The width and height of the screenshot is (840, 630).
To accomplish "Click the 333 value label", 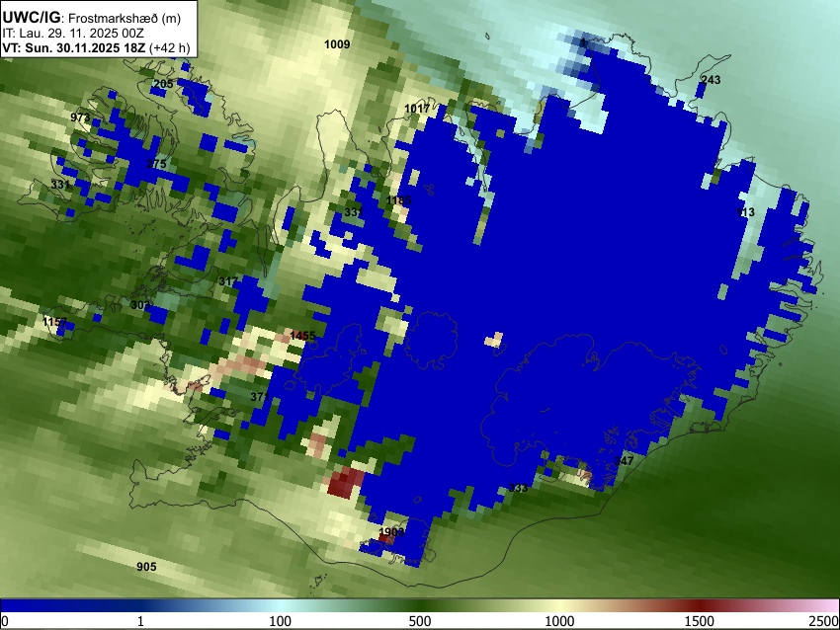I will click(518, 488).
